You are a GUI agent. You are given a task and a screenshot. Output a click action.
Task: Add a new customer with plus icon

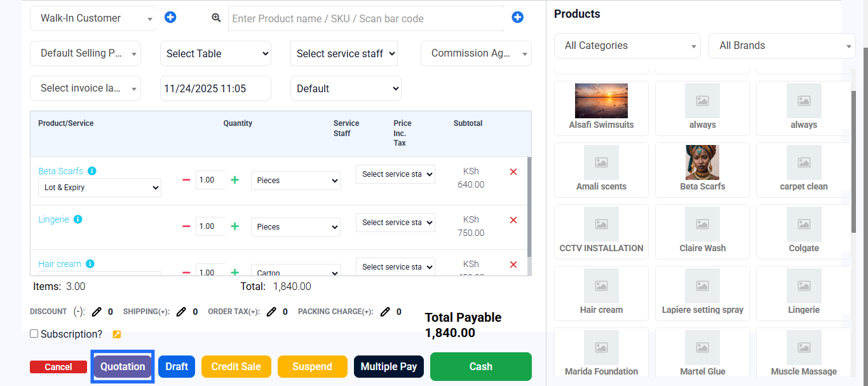(170, 17)
